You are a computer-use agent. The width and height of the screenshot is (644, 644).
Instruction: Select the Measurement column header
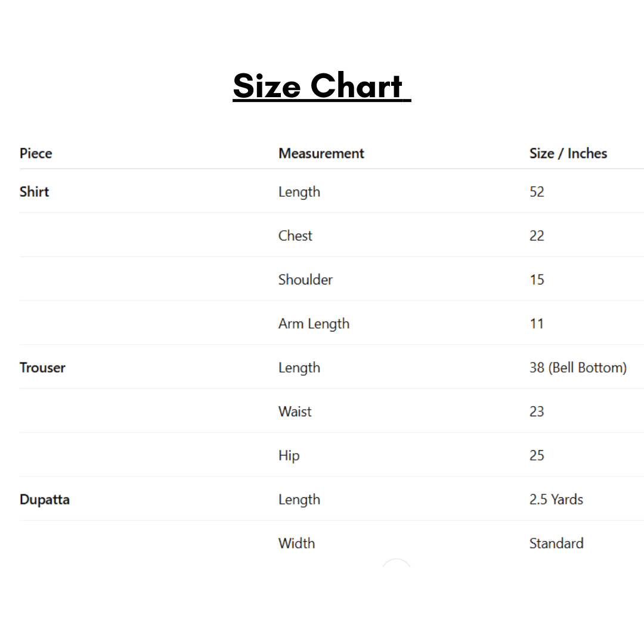coord(321,153)
